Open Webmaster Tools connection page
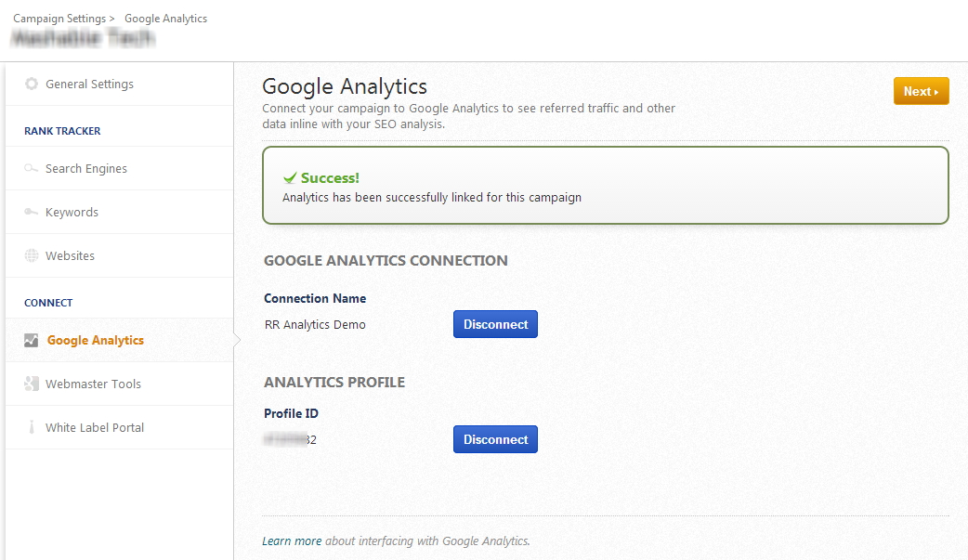This screenshot has width=968, height=560. [x=93, y=384]
